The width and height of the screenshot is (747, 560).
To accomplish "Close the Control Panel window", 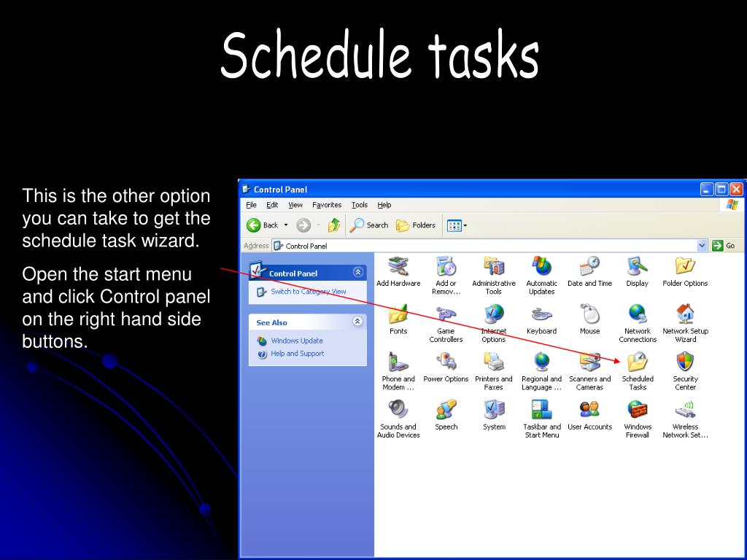I will coord(737,190).
